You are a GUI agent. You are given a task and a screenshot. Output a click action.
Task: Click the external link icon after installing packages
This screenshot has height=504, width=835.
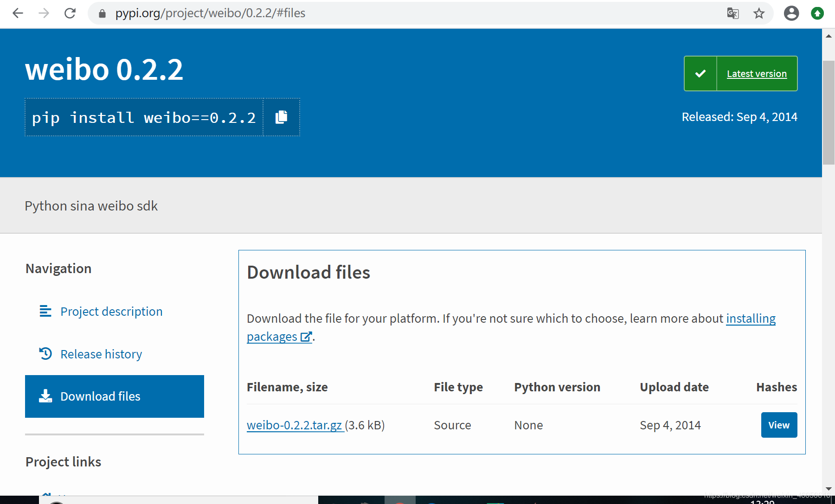coord(306,337)
